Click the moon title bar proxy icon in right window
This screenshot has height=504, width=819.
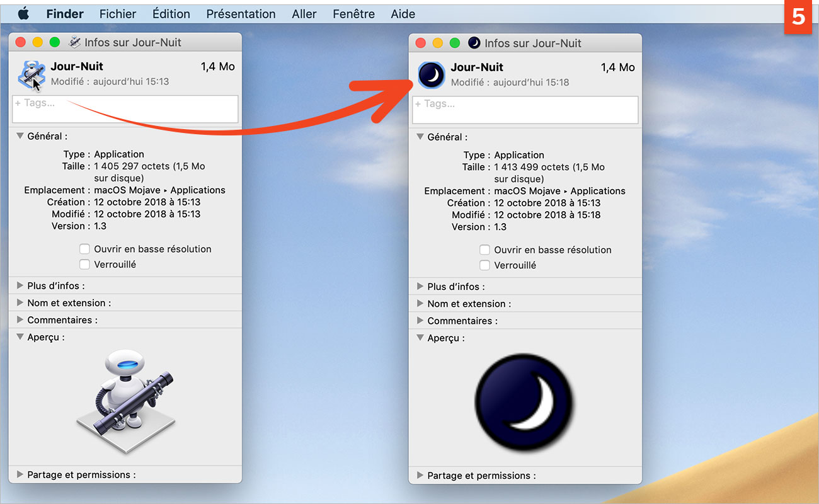(474, 43)
